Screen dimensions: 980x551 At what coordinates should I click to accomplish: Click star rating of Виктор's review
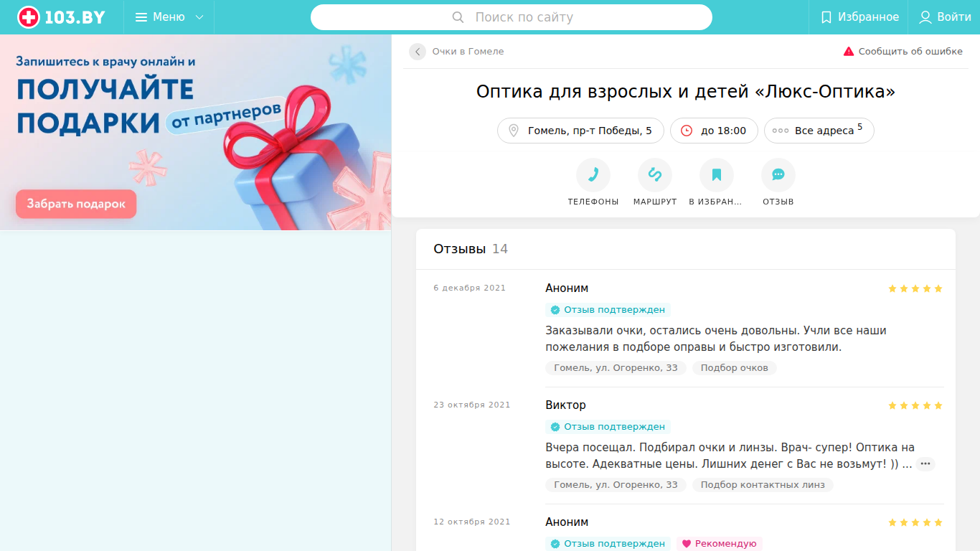(x=915, y=405)
